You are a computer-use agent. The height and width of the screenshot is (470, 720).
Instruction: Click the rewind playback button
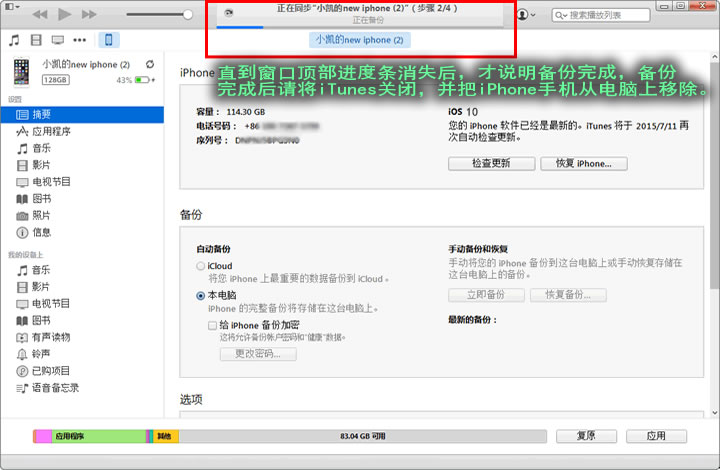tap(40, 15)
